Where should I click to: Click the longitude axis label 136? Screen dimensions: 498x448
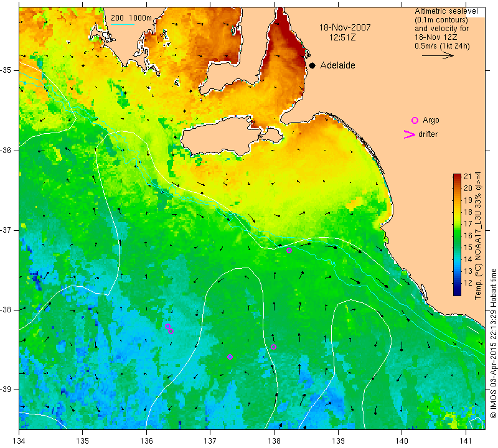click(x=146, y=441)
